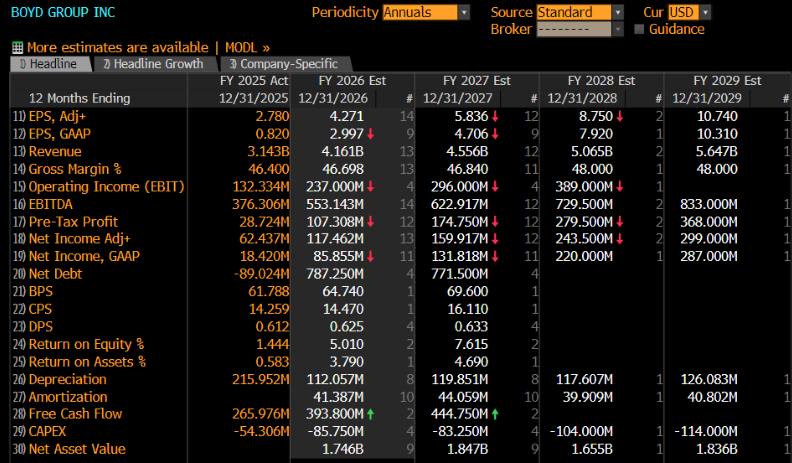The image size is (792, 463).
Task: Switch to the Headline tab
Action: coord(50,64)
